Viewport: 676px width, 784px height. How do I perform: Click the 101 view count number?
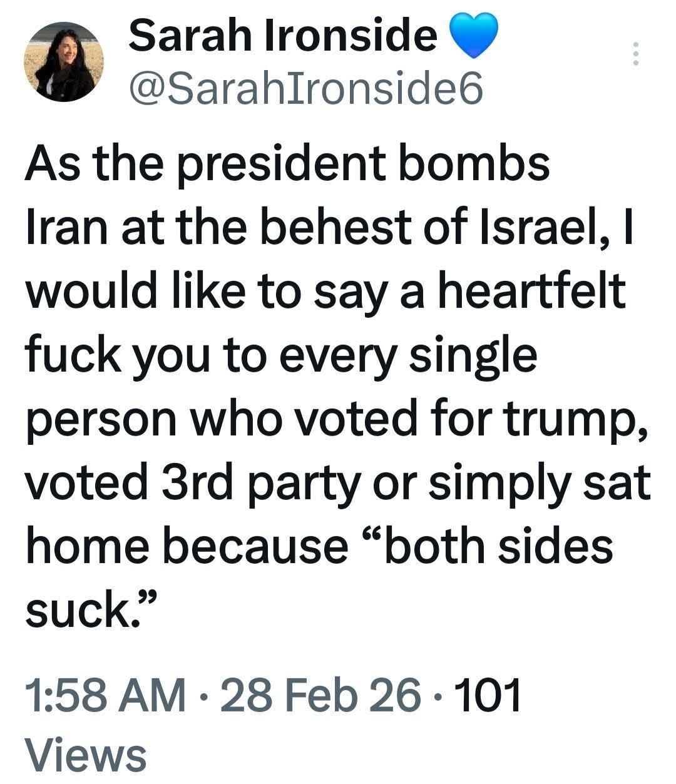[490, 696]
